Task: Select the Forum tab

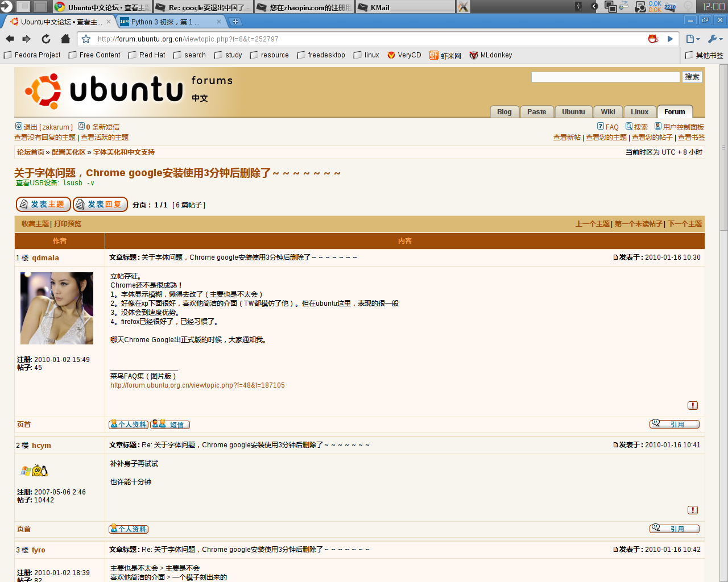Action: click(675, 112)
